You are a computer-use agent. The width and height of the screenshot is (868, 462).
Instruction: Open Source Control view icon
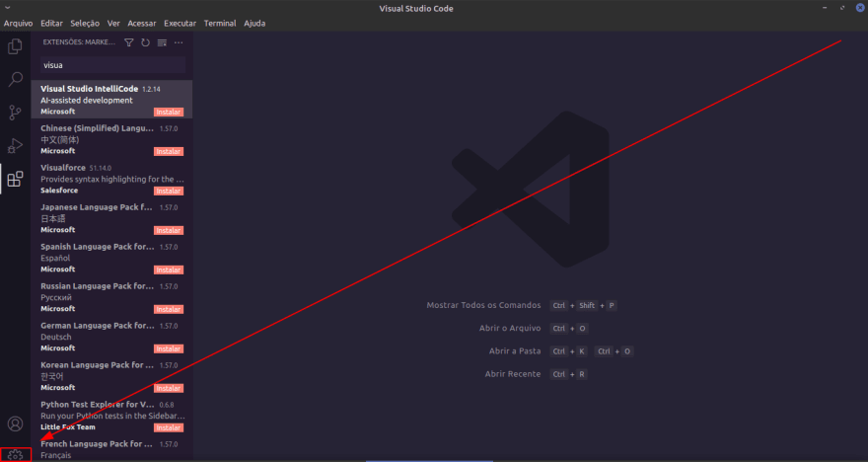tap(15, 113)
